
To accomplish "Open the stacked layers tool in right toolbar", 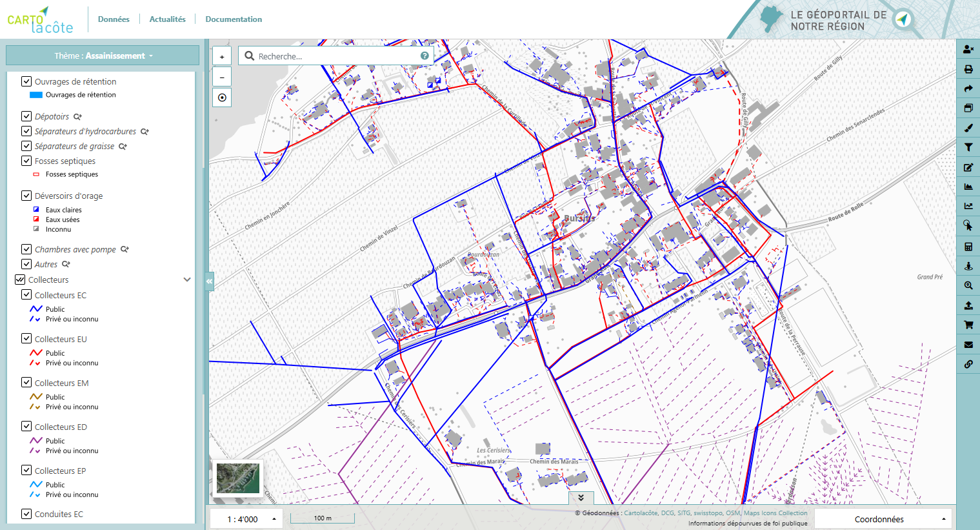I will 968,108.
